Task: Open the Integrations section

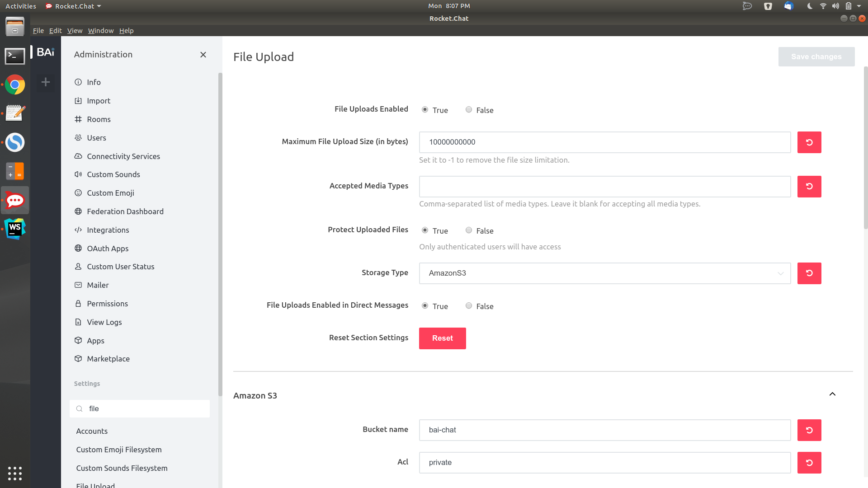Action: [108, 230]
